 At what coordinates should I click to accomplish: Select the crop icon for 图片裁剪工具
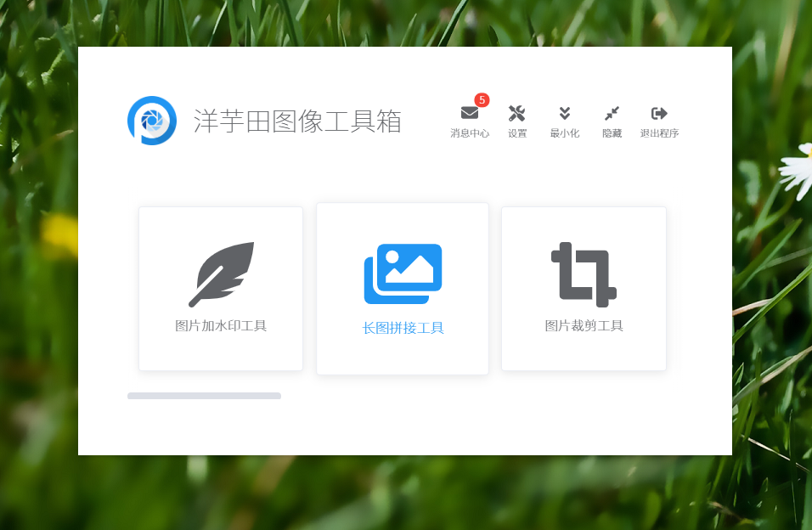coord(584,274)
